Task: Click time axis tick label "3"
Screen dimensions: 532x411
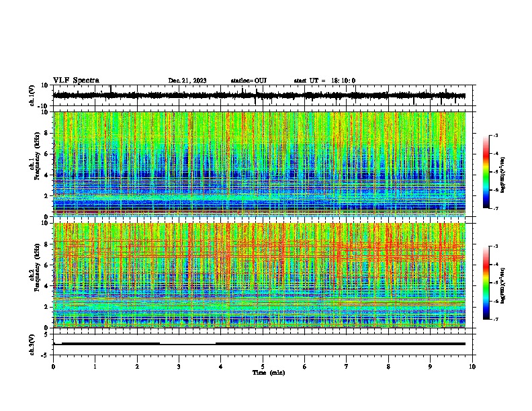Action: pyautogui.click(x=179, y=367)
